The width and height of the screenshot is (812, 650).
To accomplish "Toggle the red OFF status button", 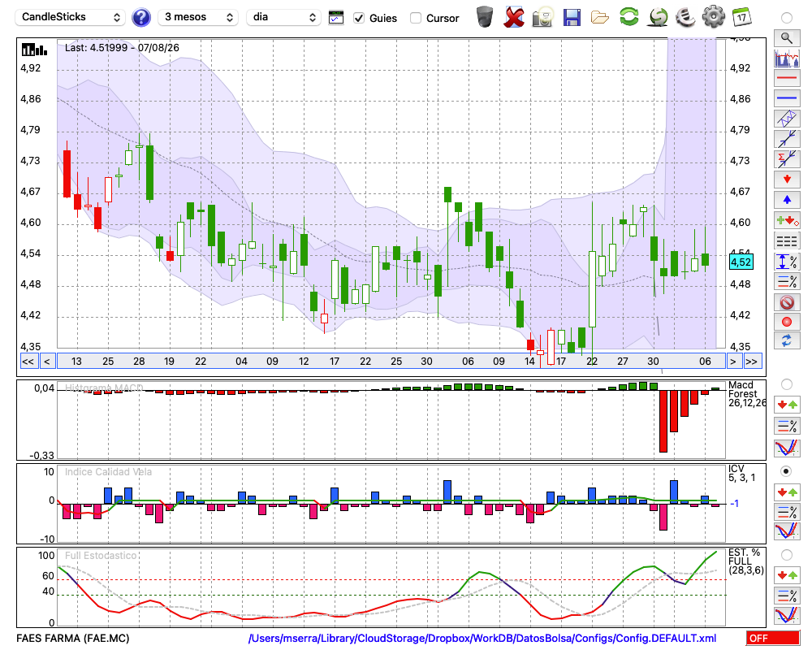I will [x=773, y=638].
